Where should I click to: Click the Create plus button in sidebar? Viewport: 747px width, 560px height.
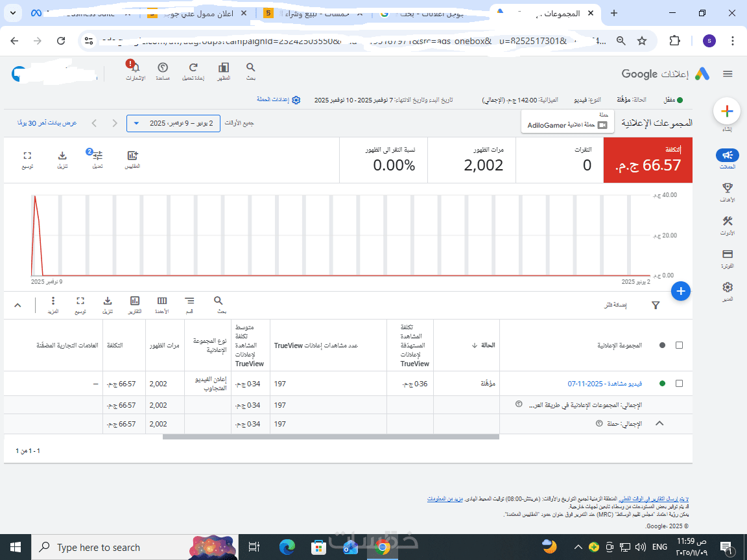pos(726,111)
